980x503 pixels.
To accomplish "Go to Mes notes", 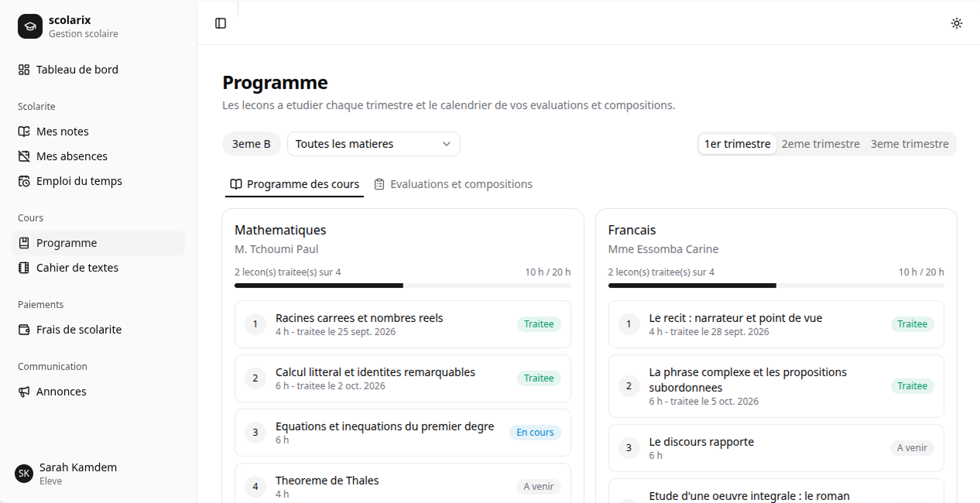I will 98,132.
